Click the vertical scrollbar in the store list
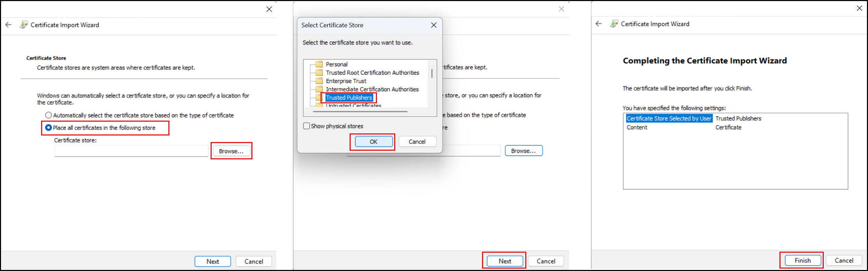The image size is (868, 271). [x=432, y=74]
